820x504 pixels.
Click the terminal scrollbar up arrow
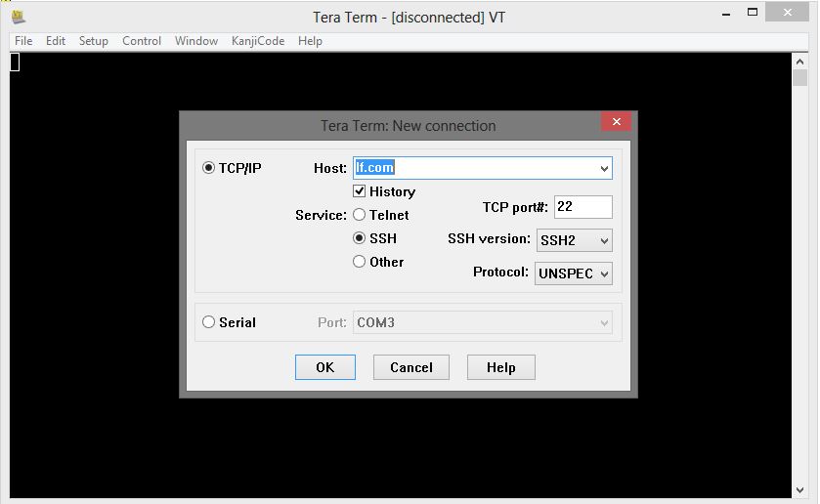[799, 62]
